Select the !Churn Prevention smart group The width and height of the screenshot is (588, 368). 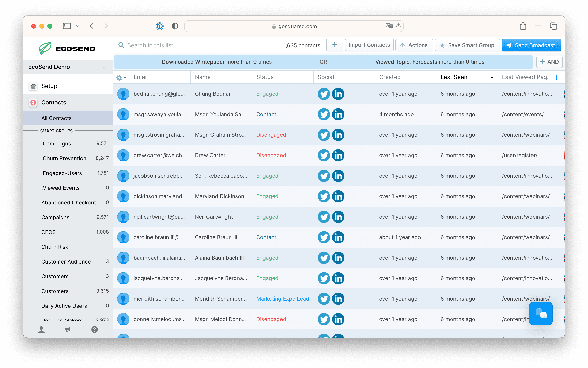pos(64,158)
